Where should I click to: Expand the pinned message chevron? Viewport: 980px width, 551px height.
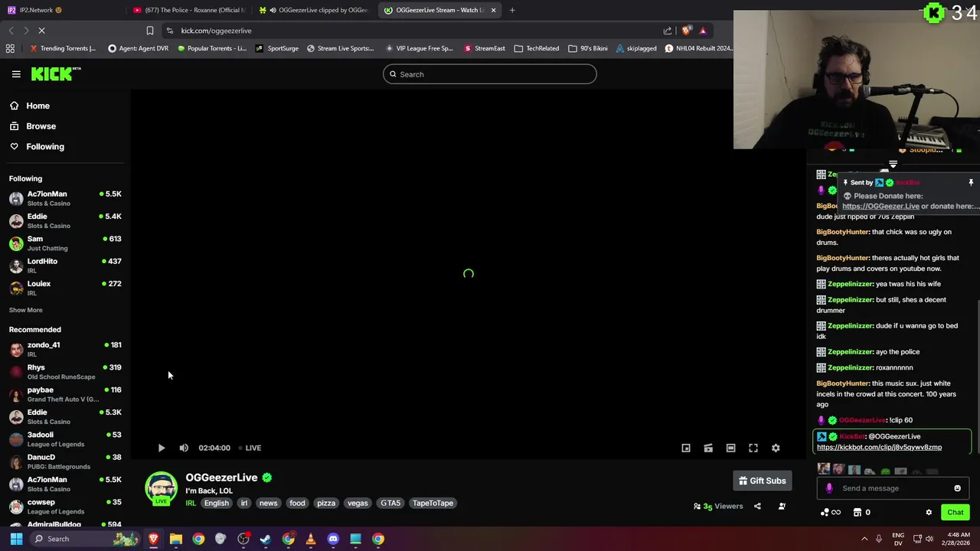[893, 165]
